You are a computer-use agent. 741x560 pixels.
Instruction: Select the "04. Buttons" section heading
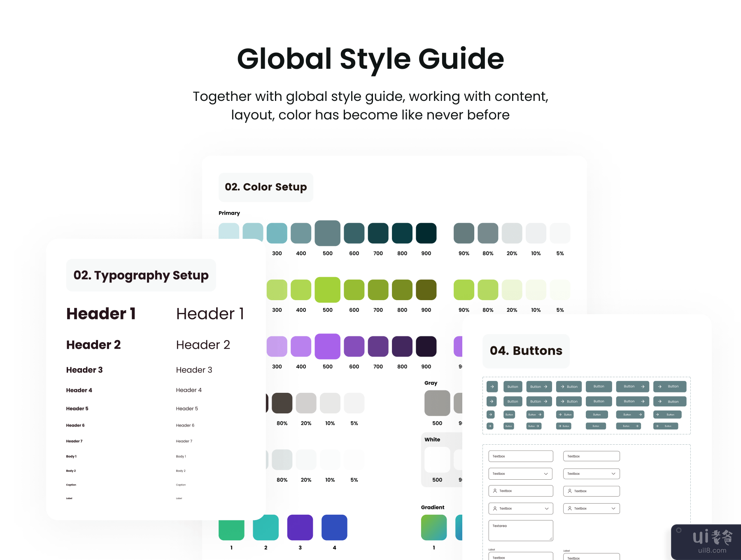tap(526, 351)
